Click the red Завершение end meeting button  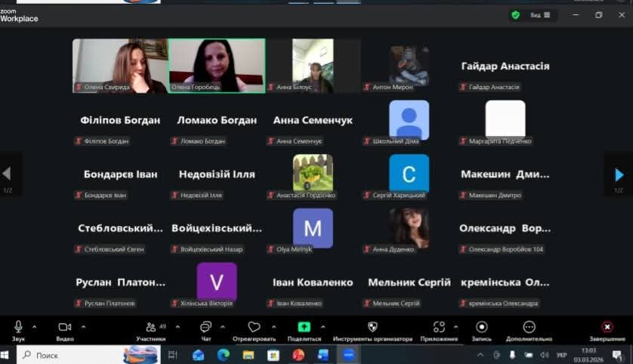[x=607, y=328]
